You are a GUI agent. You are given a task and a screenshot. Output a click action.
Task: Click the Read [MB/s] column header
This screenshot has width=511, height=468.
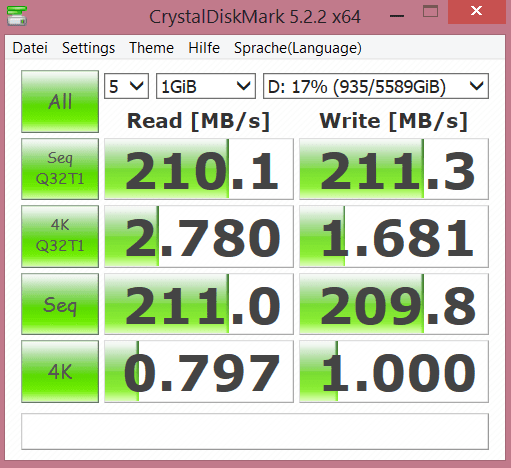pyautogui.click(x=198, y=121)
